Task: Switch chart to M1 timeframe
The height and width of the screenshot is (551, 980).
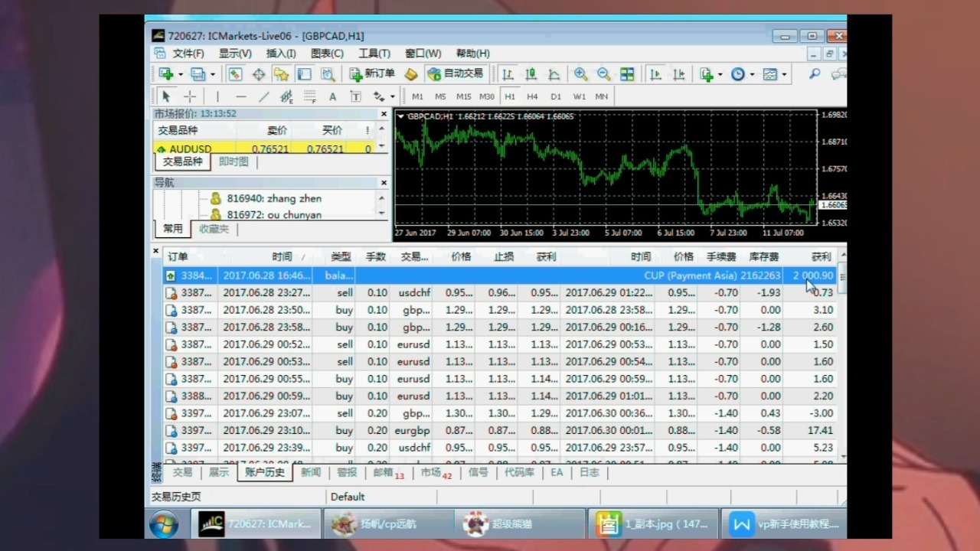Action: pos(417,96)
